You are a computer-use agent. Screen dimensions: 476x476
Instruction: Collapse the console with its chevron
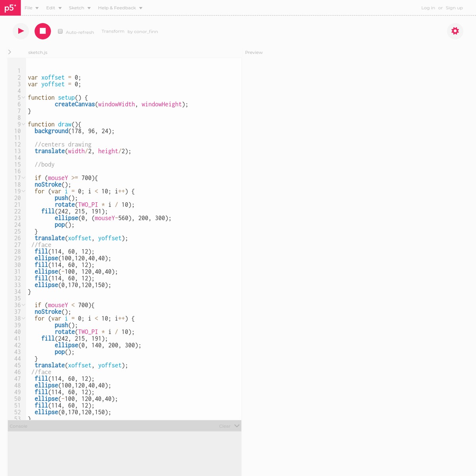coord(237,426)
